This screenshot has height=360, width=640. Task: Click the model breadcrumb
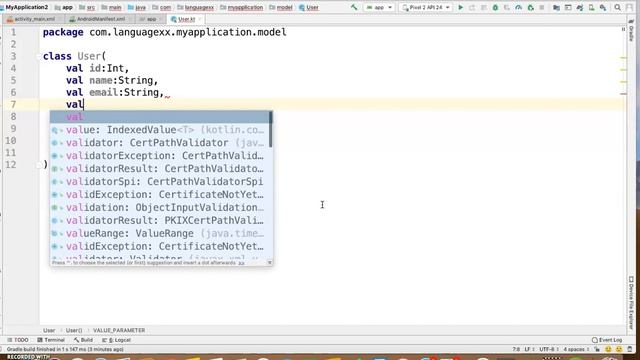click(281, 7)
